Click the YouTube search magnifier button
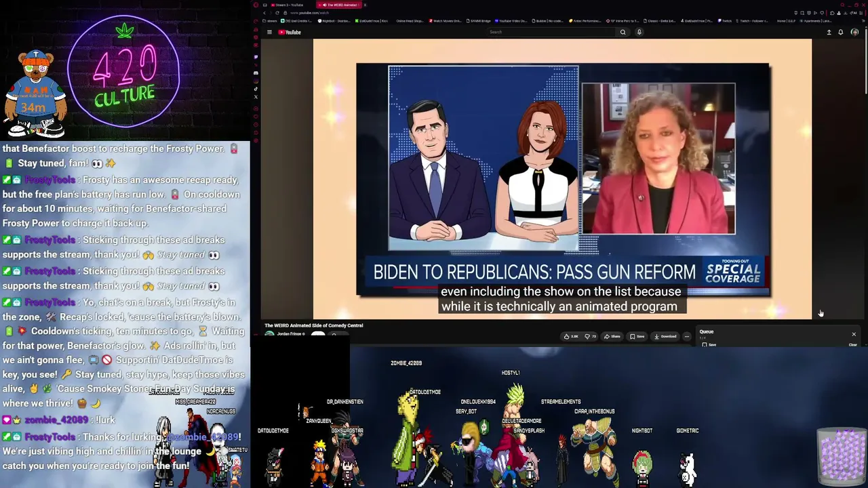The image size is (868, 488). point(623,32)
